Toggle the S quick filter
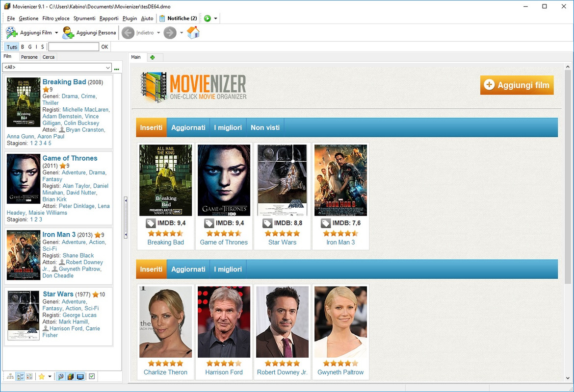 pos(43,47)
